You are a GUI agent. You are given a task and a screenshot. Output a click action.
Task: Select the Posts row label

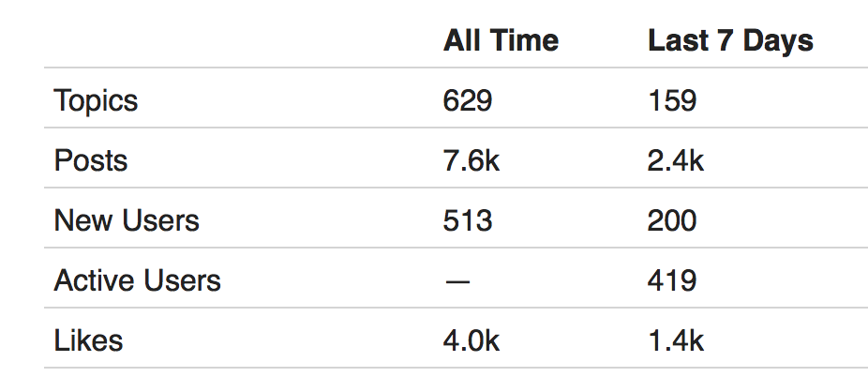[x=91, y=160]
